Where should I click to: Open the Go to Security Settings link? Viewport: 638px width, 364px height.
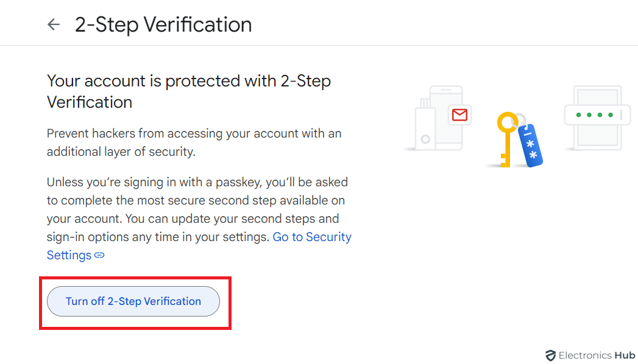tap(312, 237)
